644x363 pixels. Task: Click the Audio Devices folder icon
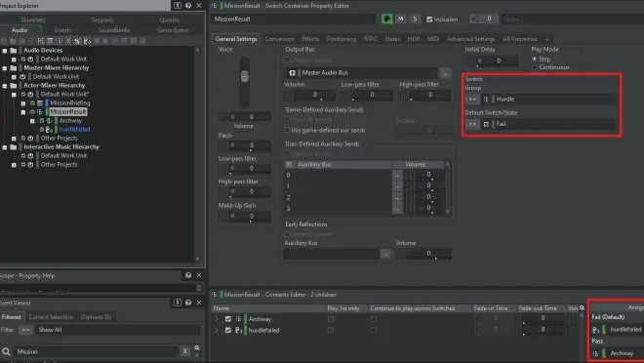pos(13,50)
